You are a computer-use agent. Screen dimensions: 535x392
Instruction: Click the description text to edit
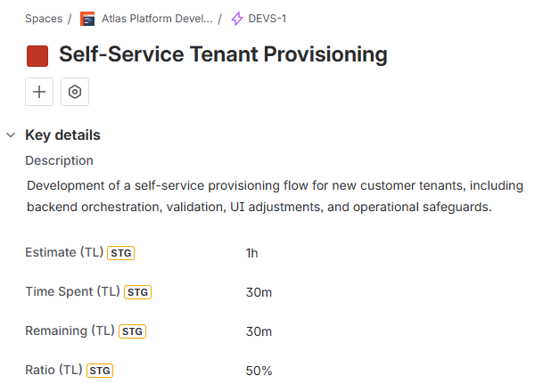[267, 196]
